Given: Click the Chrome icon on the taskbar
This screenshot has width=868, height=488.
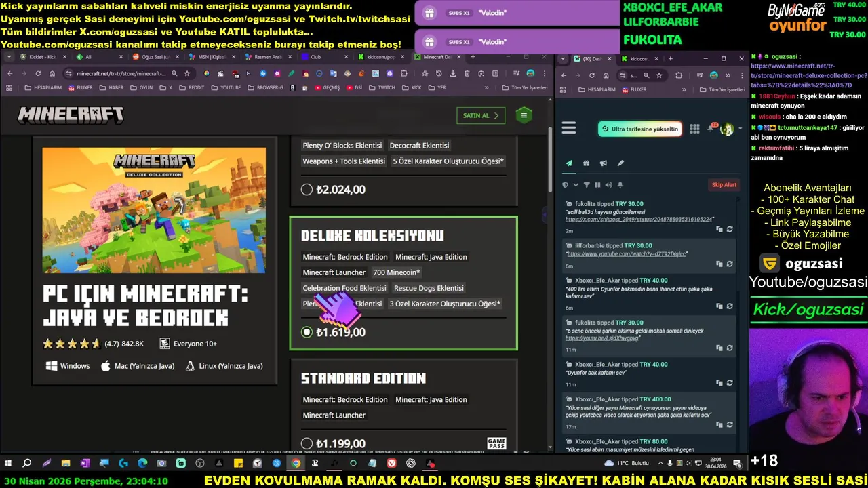Looking at the screenshot, I should pos(296,464).
